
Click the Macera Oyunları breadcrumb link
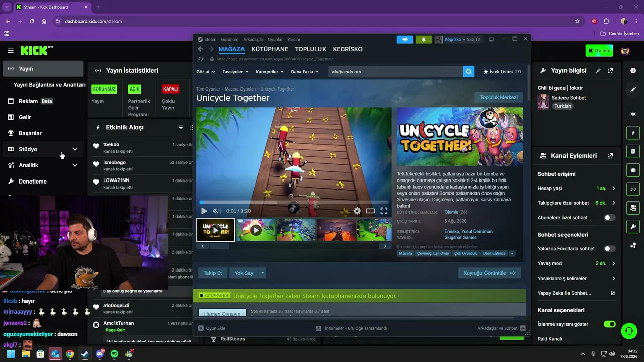point(240,89)
